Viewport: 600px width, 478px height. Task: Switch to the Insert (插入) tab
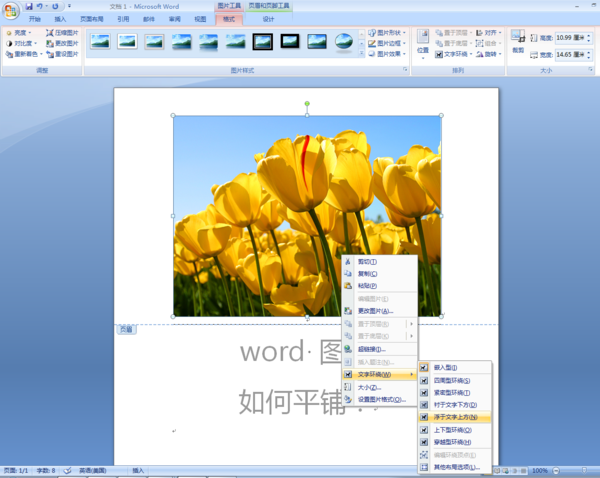tap(61, 19)
